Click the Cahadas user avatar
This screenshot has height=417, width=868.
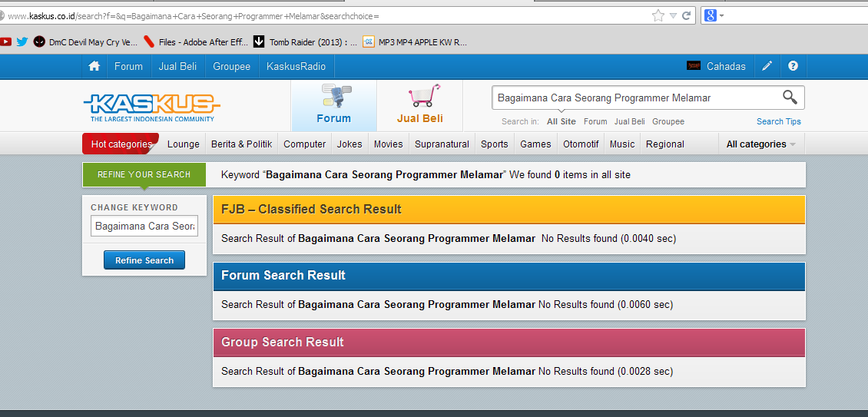pos(694,66)
